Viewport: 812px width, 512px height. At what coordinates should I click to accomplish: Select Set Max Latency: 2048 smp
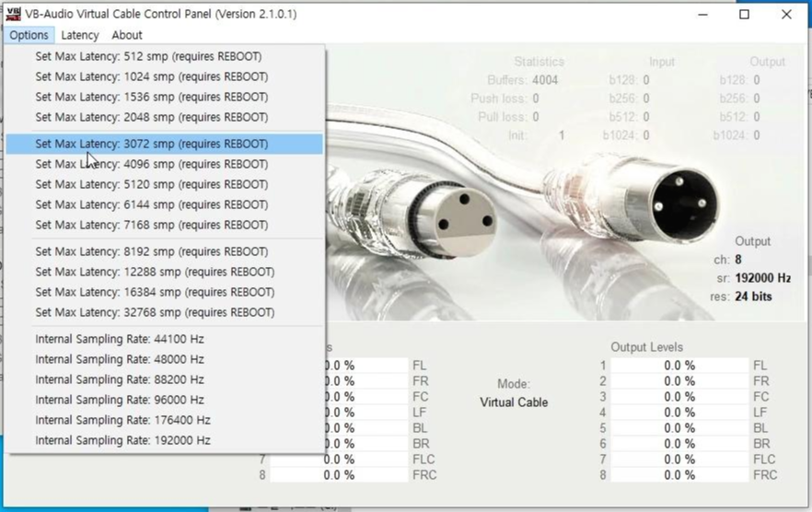164,117
